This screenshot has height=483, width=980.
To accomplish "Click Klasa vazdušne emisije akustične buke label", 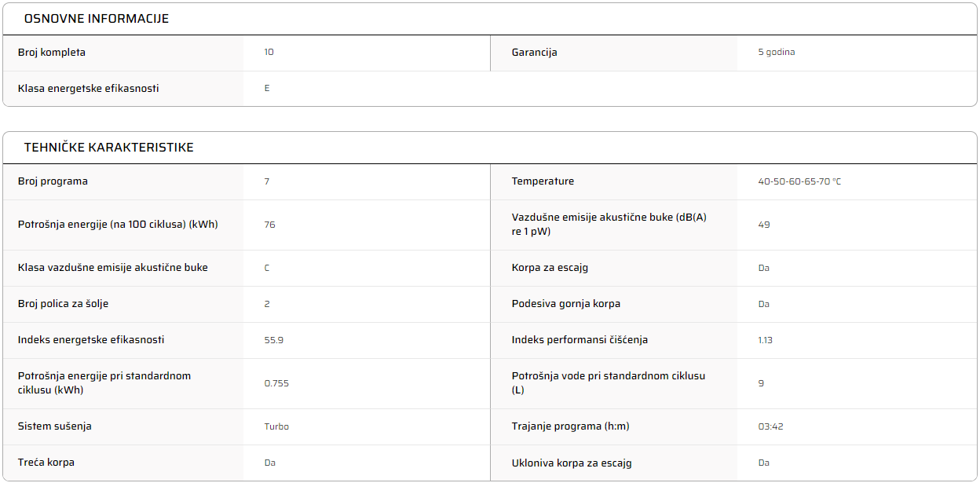I will (x=113, y=268).
